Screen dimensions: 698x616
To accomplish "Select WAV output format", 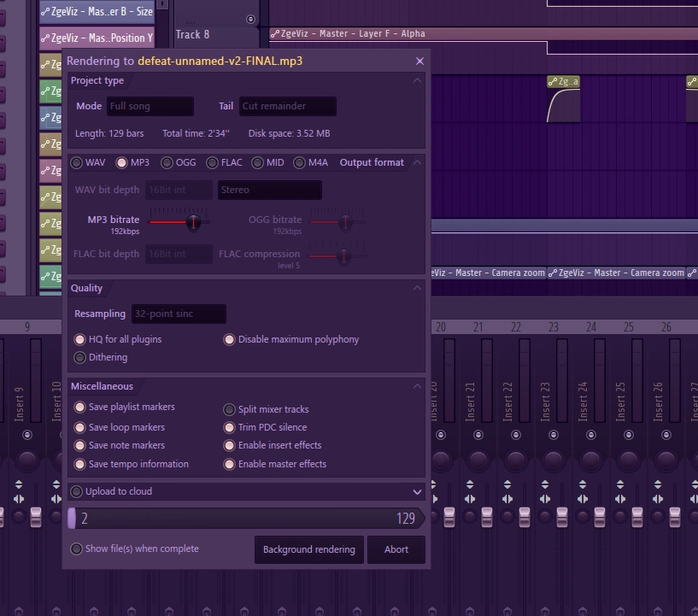I will (x=77, y=162).
